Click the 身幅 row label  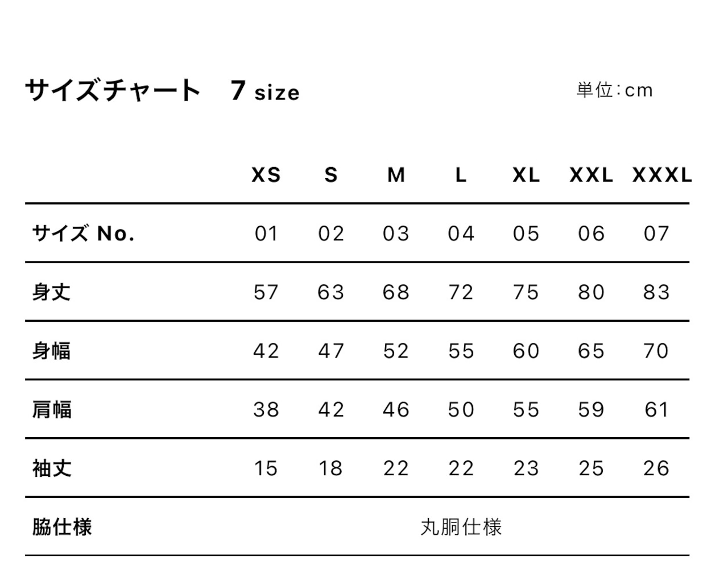(x=51, y=351)
